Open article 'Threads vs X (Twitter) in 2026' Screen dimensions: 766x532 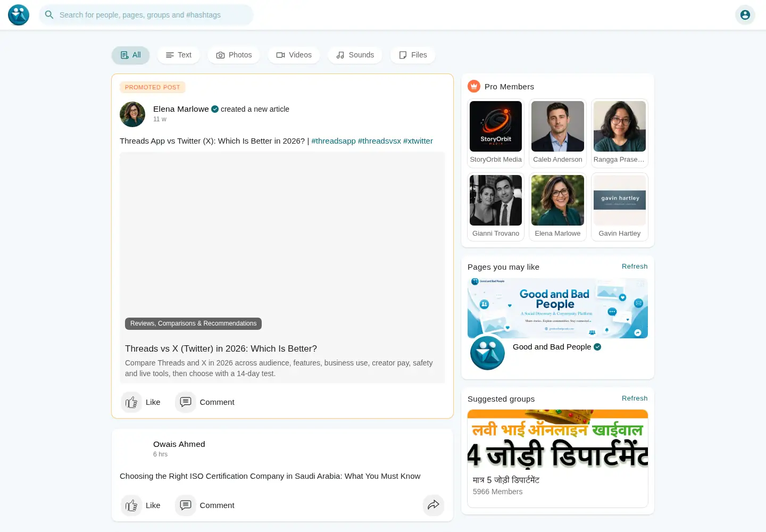click(x=221, y=349)
